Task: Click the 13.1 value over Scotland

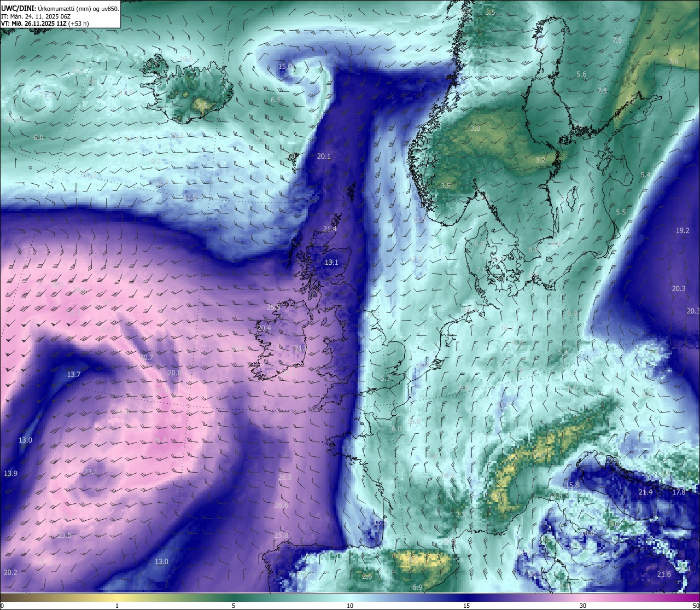Action: (x=331, y=263)
